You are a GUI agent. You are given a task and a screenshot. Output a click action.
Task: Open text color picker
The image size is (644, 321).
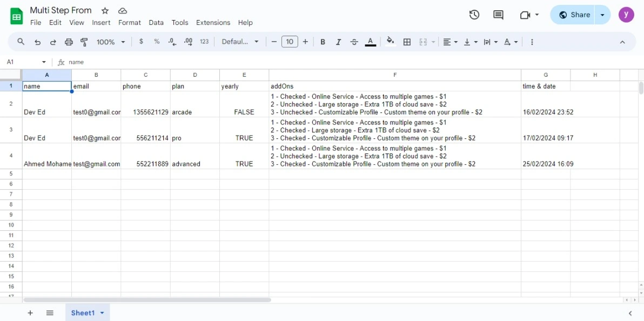(371, 42)
